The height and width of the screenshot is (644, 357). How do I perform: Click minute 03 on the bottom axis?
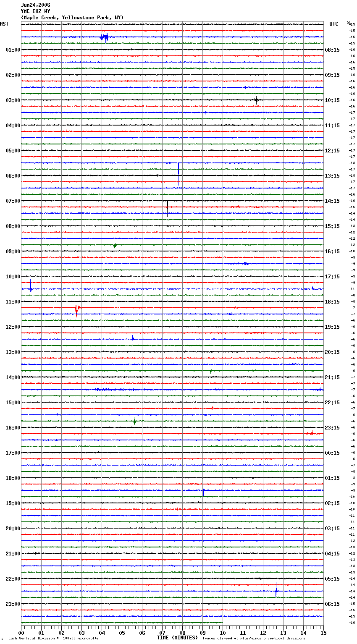(81, 632)
